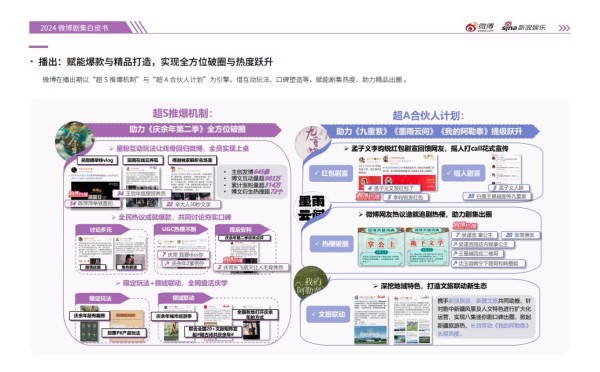Viewport: 600px width, 372px height.
Task: Click the triple chevron arrows at top right
Action: pos(564,28)
